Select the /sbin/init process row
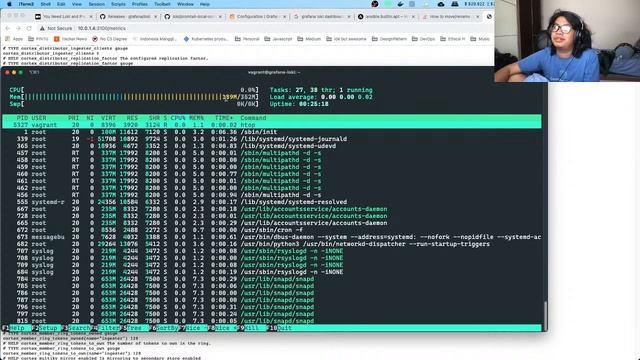 coord(272,132)
